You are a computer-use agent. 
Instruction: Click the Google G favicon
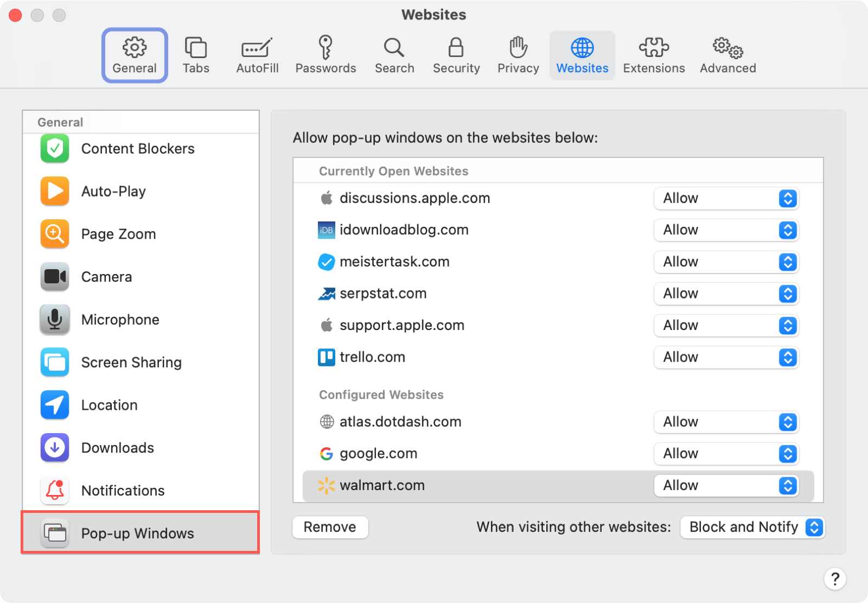[x=327, y=454]
